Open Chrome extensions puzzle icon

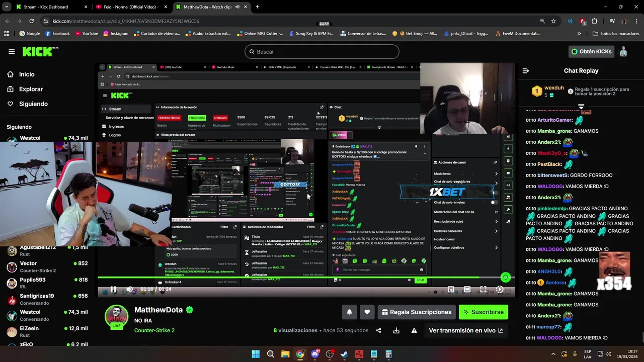pos(595,21)
